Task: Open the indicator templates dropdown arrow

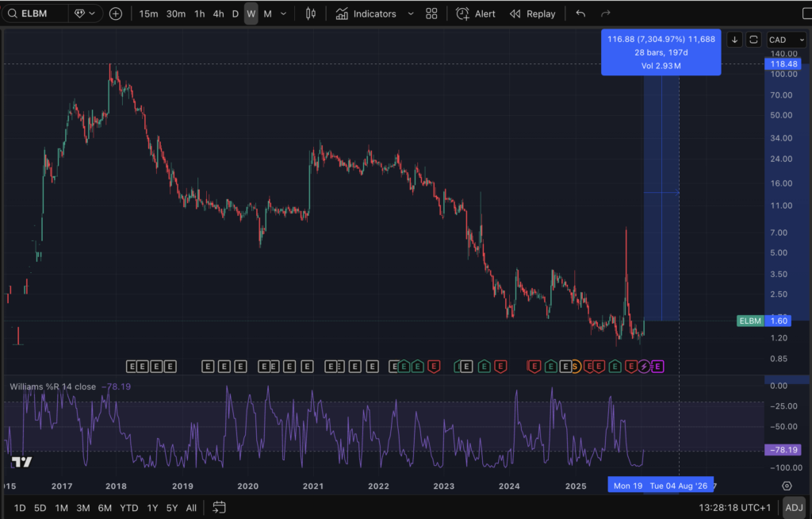Action: pos(410,13)
